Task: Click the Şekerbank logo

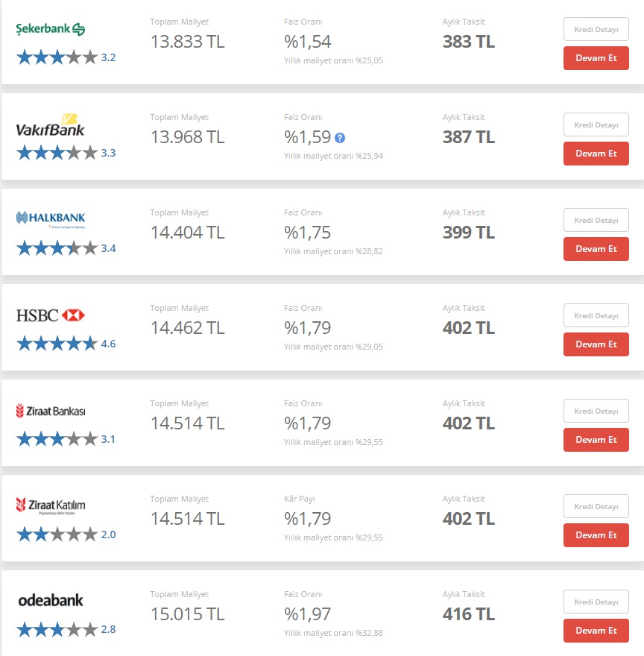Action: [51, 29]
